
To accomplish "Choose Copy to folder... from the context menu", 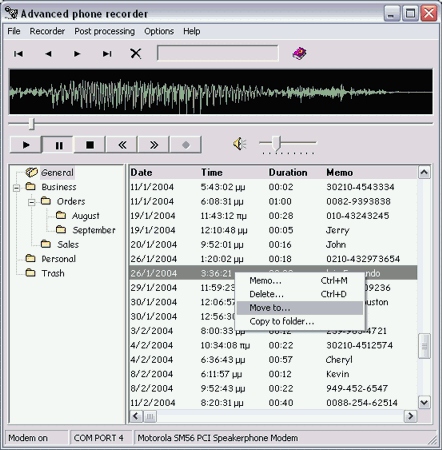I will point(300,322).
